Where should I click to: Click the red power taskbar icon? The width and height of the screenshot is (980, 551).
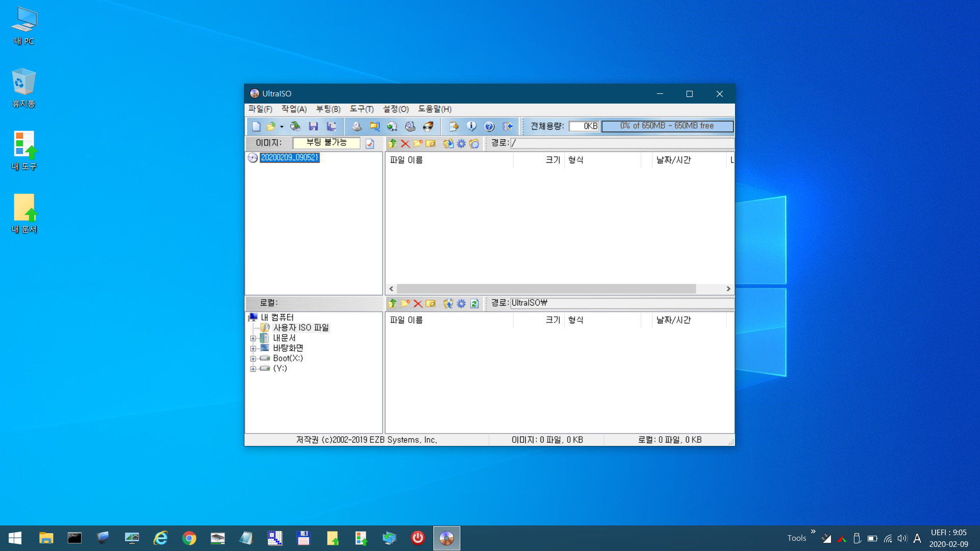[418, 538]
